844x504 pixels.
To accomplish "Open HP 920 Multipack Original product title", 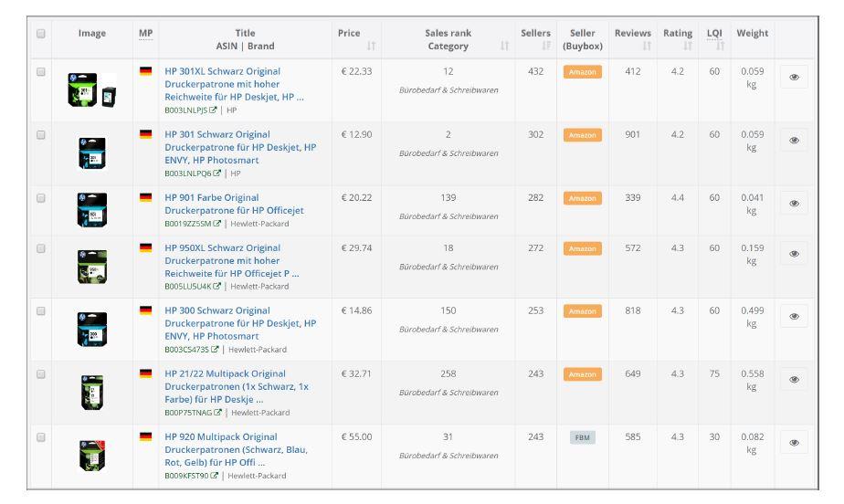I will click(x=237, y=449).
